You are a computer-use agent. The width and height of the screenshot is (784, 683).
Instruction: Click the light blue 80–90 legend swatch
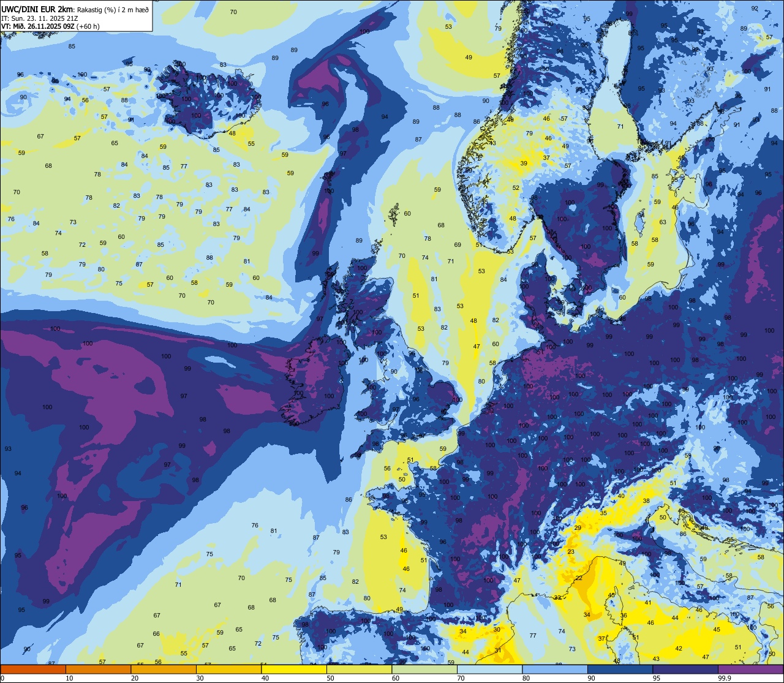pyautogui.click(x=555, y=669)
